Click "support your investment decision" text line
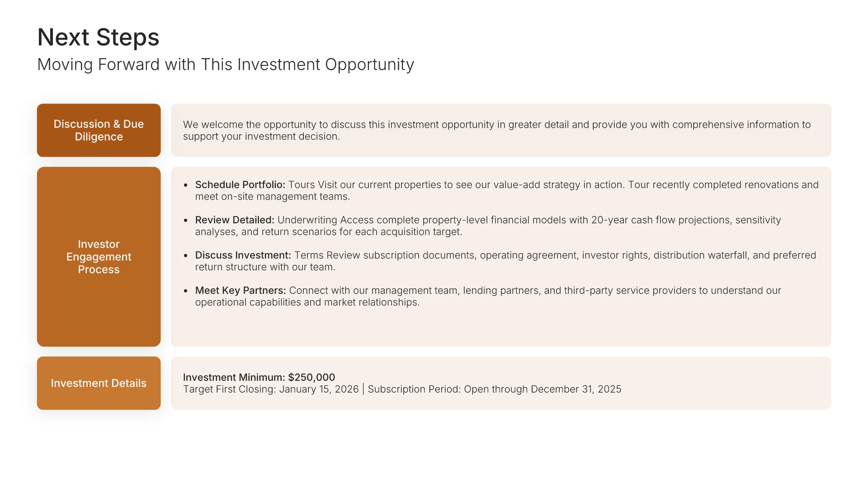 click(261, 136)
